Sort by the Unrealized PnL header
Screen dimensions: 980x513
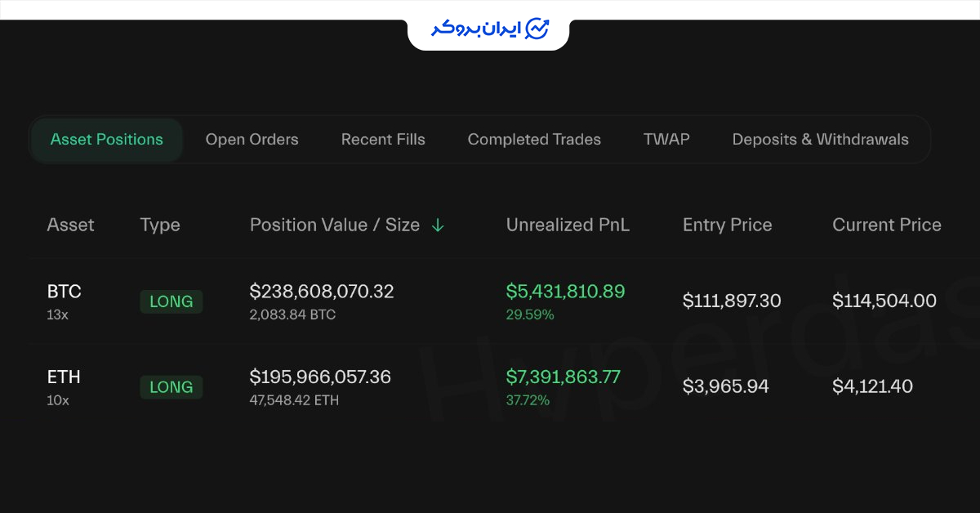coord(568,225)
